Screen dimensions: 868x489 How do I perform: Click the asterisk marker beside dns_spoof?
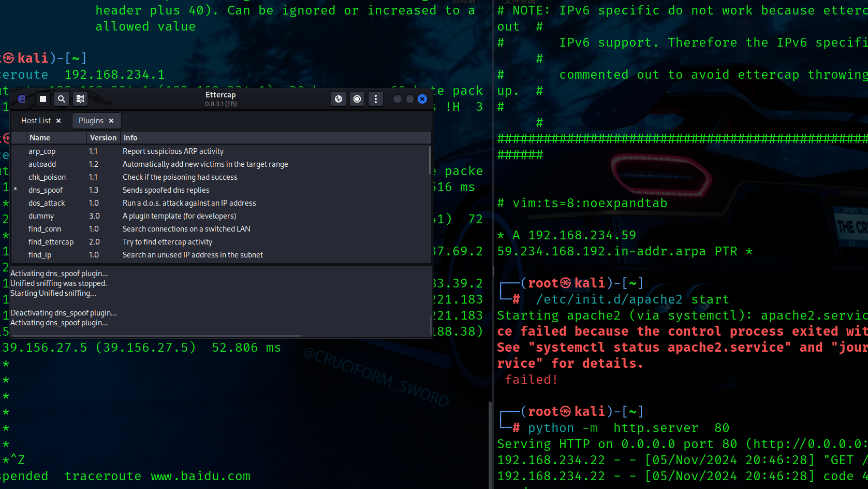click(x=16, y=190)
